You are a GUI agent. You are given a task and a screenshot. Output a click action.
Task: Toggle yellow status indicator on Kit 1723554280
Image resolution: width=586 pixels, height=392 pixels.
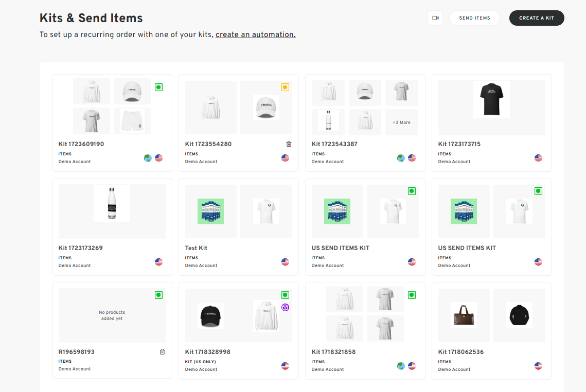[285, 87]
